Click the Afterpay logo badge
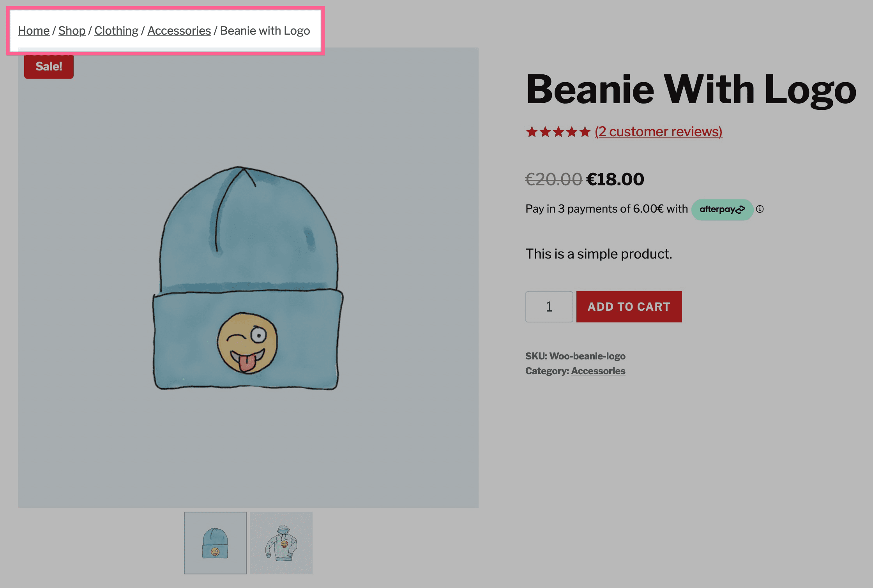Image resolution: width=873 pixels, height=588 pixels. tap(722, 209)
